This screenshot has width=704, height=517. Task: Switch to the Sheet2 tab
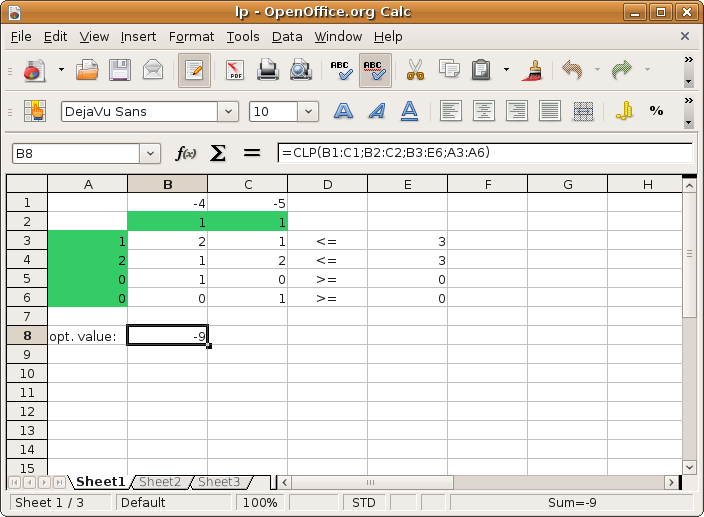[160, 482]
